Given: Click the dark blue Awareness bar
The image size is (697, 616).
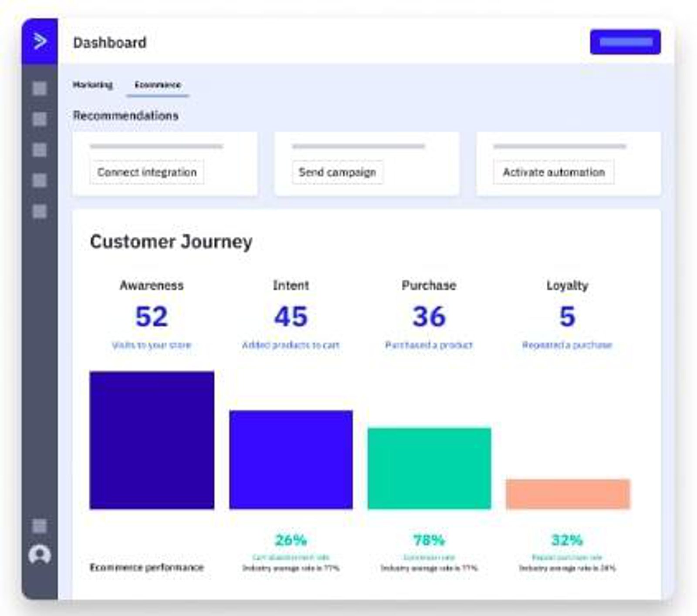Looking at the screenshot, I should coord(152,440).
